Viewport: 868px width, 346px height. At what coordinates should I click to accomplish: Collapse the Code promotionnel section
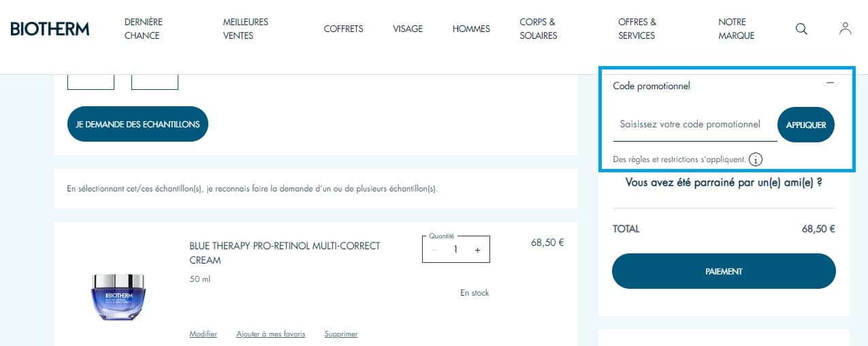830,82
